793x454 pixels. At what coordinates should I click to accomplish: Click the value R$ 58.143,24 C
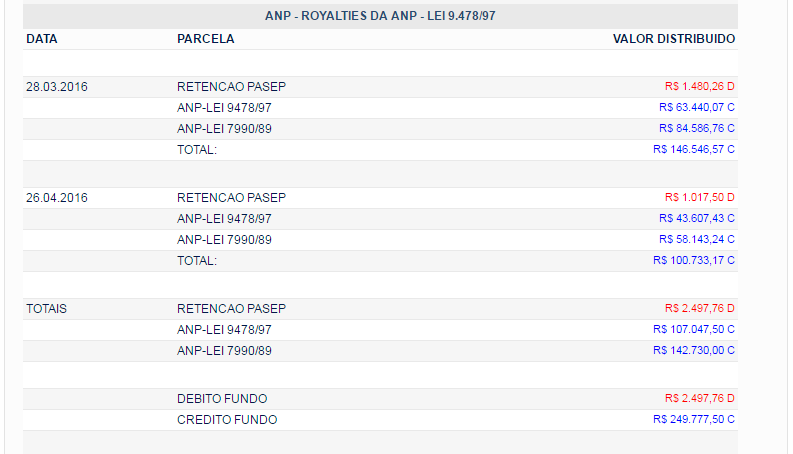click(696, 239)
